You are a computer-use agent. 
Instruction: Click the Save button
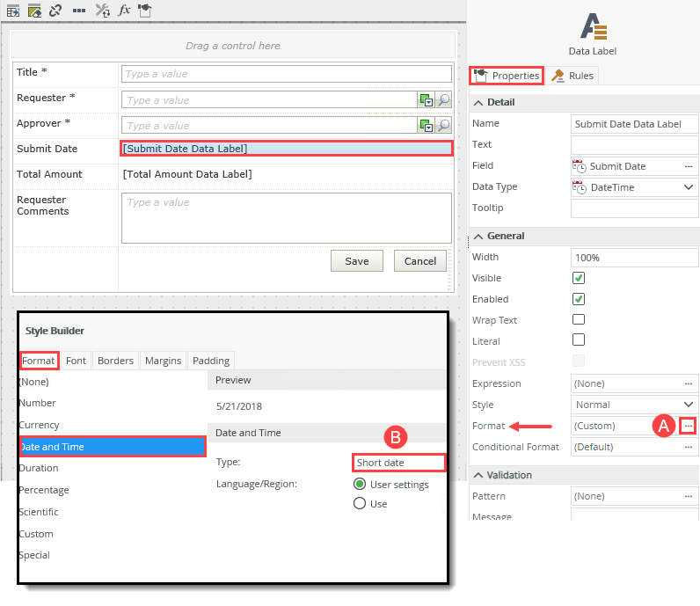point(357,261)
